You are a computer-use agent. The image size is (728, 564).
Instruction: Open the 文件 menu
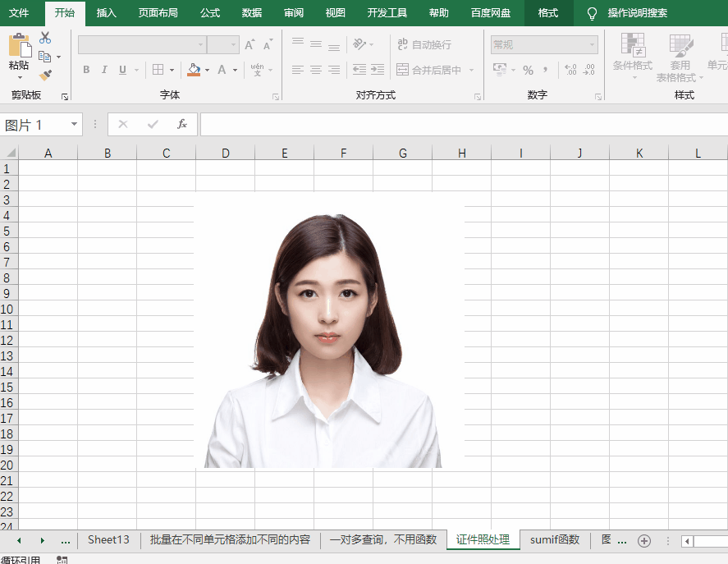pos(19,12)
